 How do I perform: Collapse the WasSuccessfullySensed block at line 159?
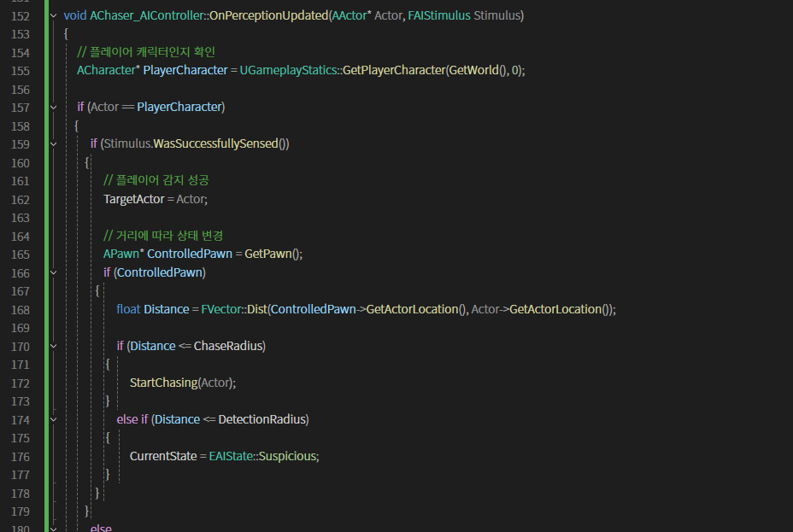53,144
